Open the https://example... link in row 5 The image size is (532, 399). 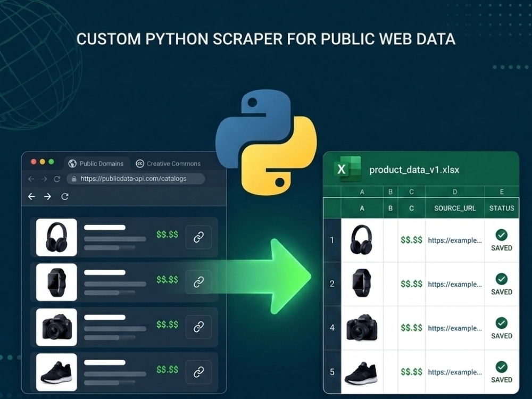click(455, 372)
